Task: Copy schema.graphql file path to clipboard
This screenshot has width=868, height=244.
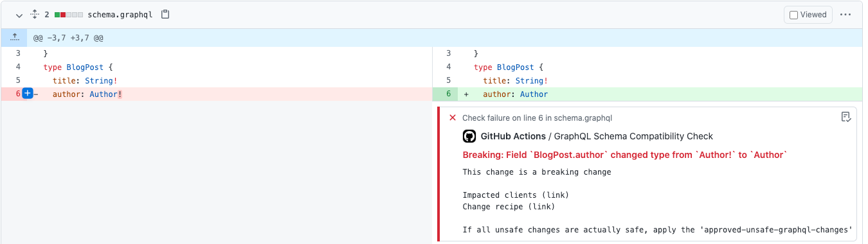Action: [165, 14]
